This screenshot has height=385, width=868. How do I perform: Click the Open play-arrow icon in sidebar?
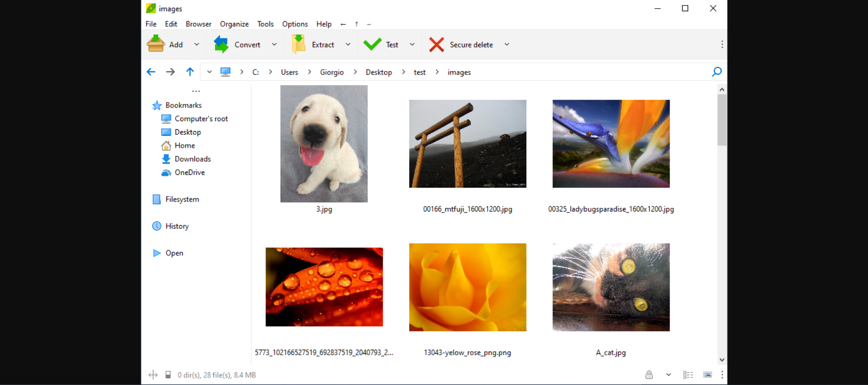pyautogui.click(x=157, y=253)
